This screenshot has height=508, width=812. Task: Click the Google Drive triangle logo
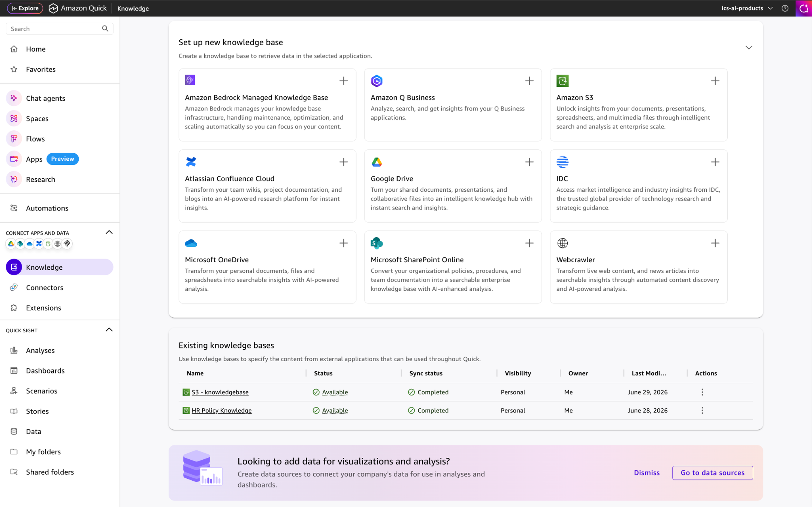[377, 162]
